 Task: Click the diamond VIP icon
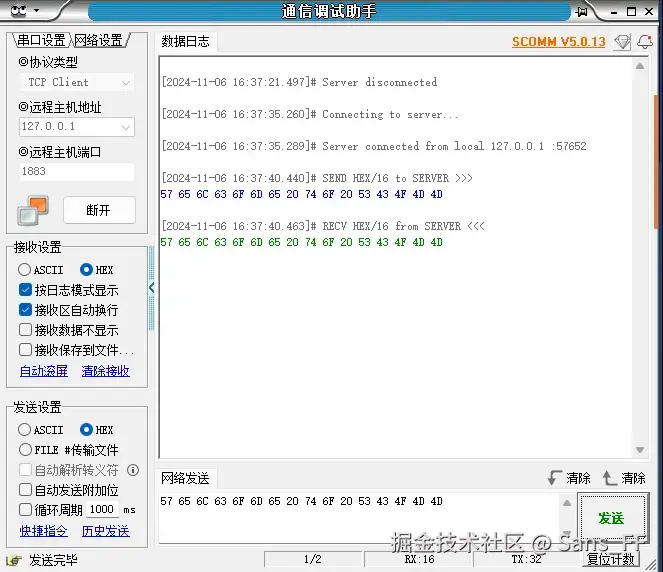(622, 42)
